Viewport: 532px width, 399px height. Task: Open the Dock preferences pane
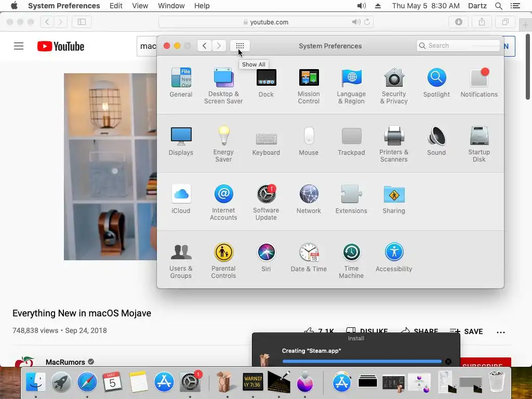[266, 83]
